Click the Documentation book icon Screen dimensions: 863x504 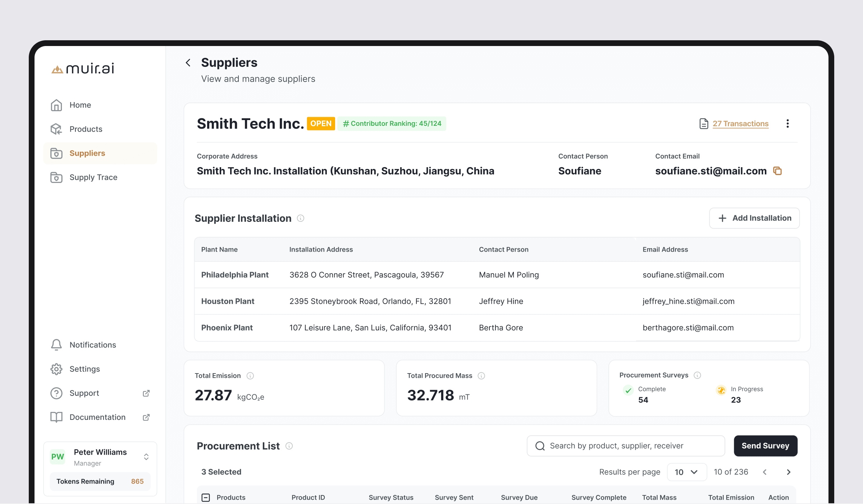tap(56, 417)
